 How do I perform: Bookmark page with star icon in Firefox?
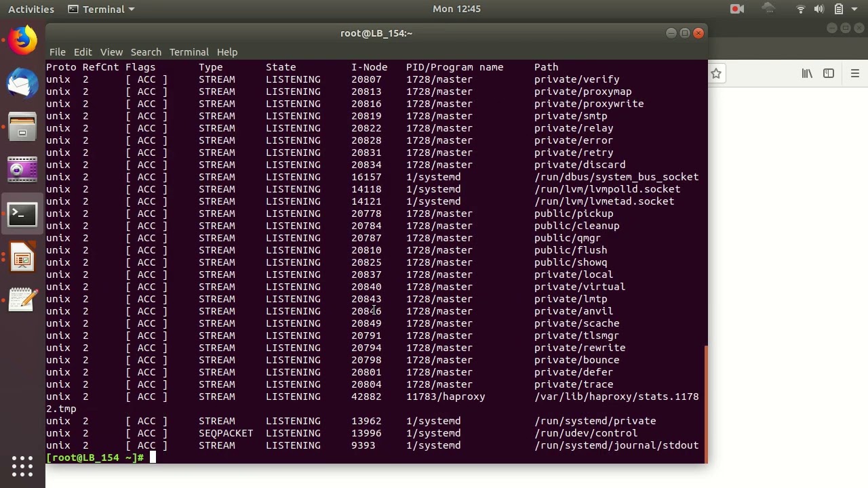coord(716,73)
